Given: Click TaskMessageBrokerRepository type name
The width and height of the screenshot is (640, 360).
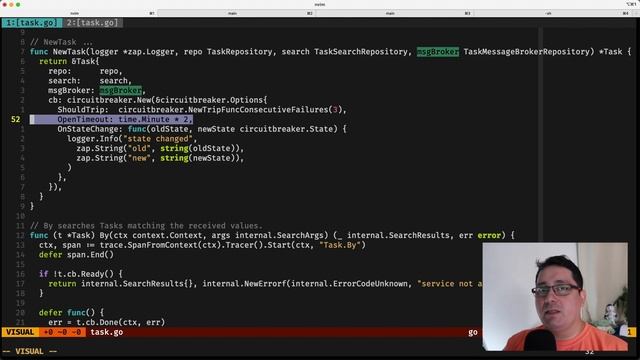Looking at the screenshot, I should coord(527,52).
